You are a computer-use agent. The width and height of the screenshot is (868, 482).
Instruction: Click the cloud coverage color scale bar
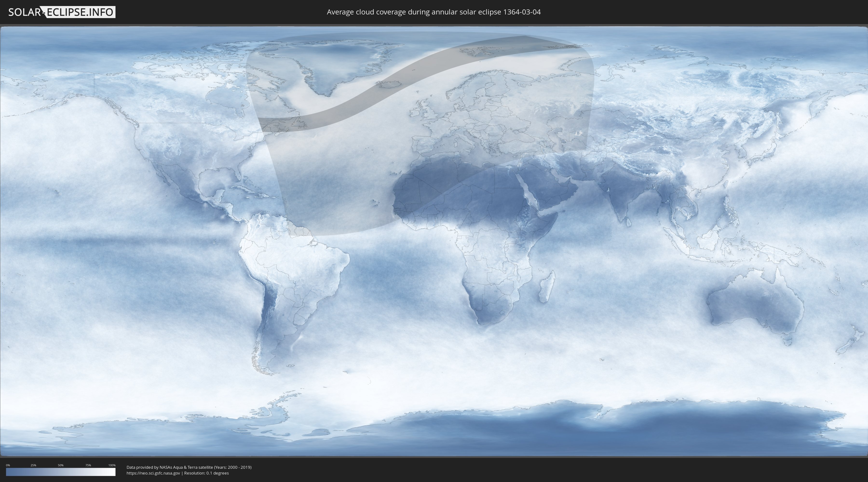point(61,472)
